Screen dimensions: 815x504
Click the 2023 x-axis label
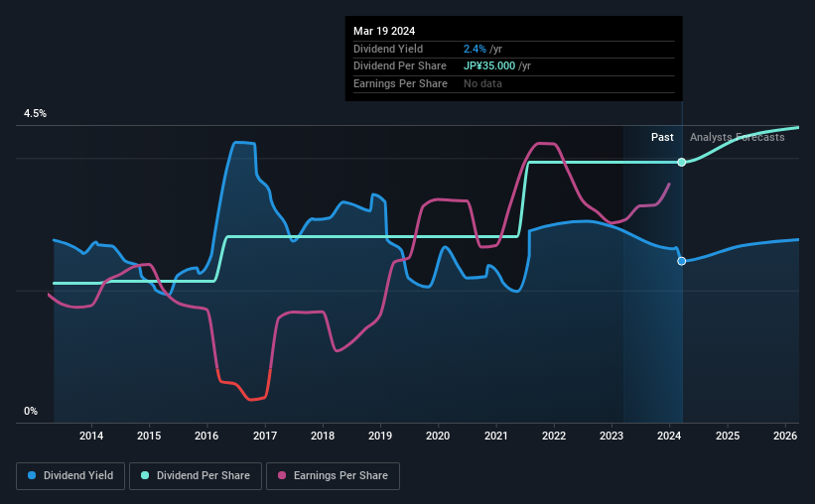tap(611, 436)
